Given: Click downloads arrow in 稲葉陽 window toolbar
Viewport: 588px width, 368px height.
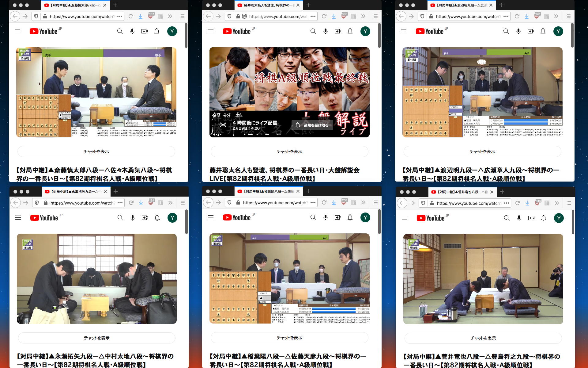Looking at the screenshot, I should [334, 202].
